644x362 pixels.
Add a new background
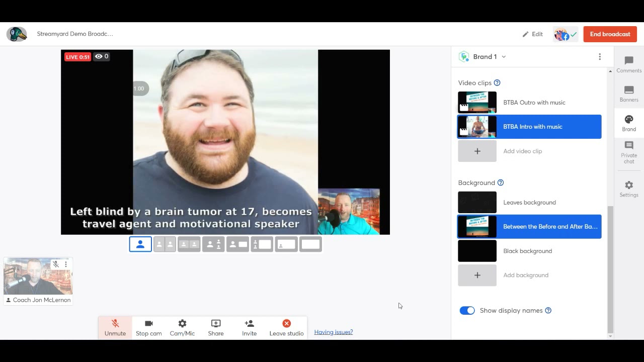click(529, 275)
